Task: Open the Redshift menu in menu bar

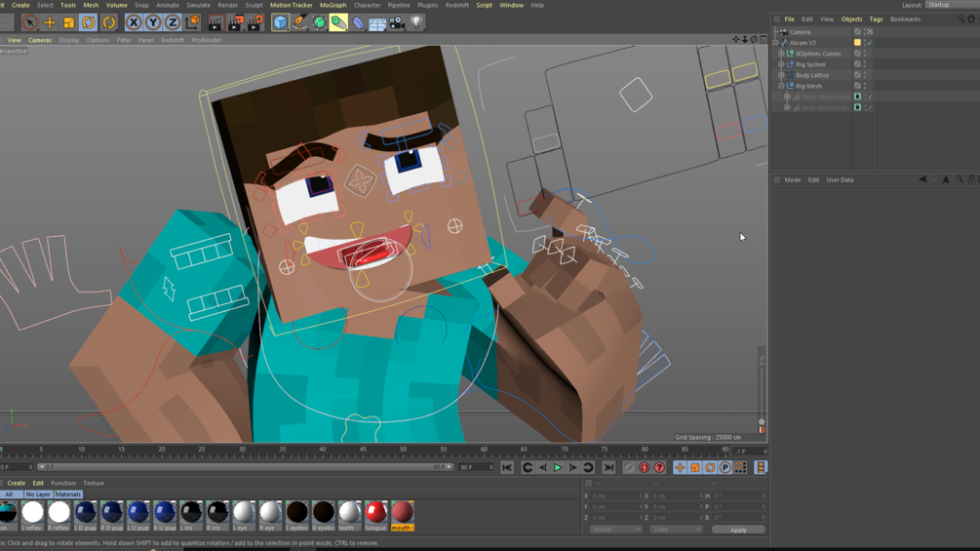Action: [x=457, y=5]
